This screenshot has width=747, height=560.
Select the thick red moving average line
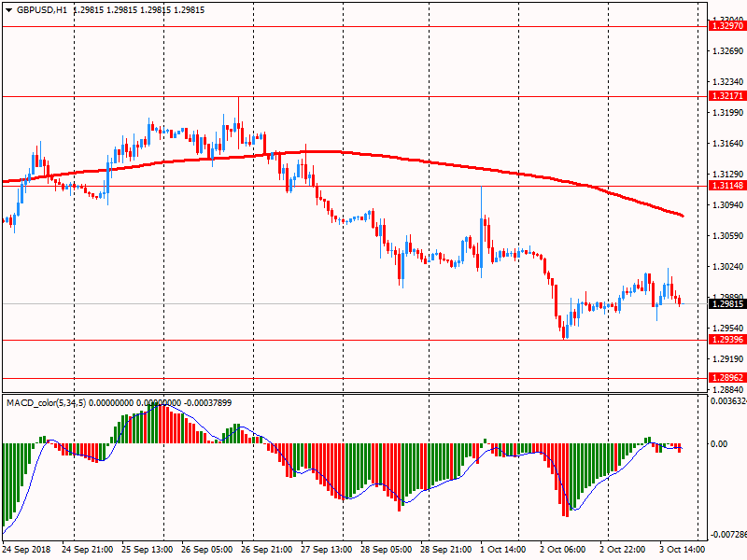point(343,152)
